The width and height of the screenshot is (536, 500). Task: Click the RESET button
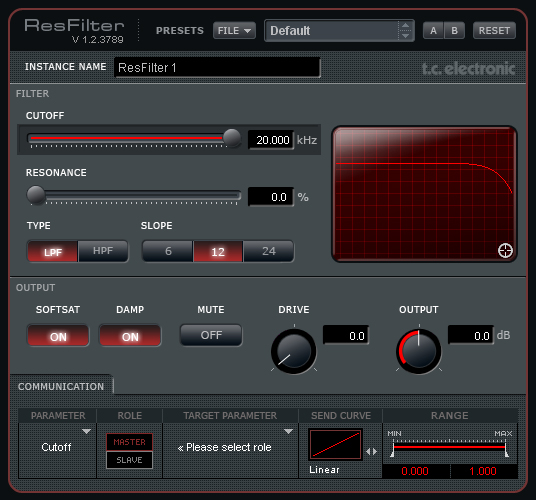[494, 30]
